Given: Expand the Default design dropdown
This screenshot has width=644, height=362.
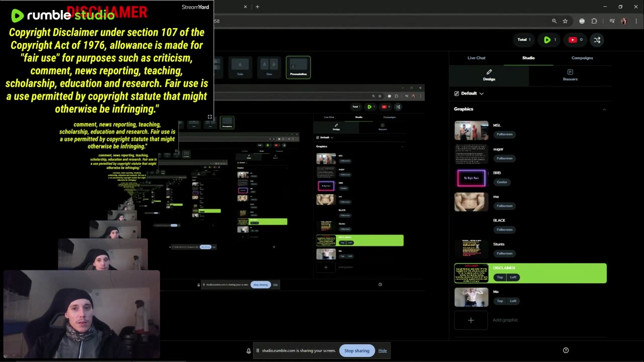Looking at the screenshot, I should pos(469,94).
